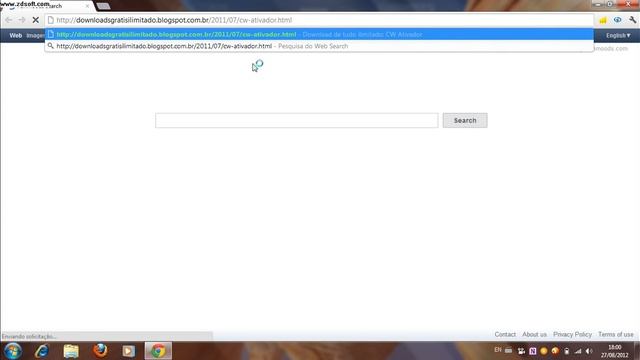Click inside the central search text box
This screenshot has width=640, height=360.
pyautogui.click(x=297, y=120)
